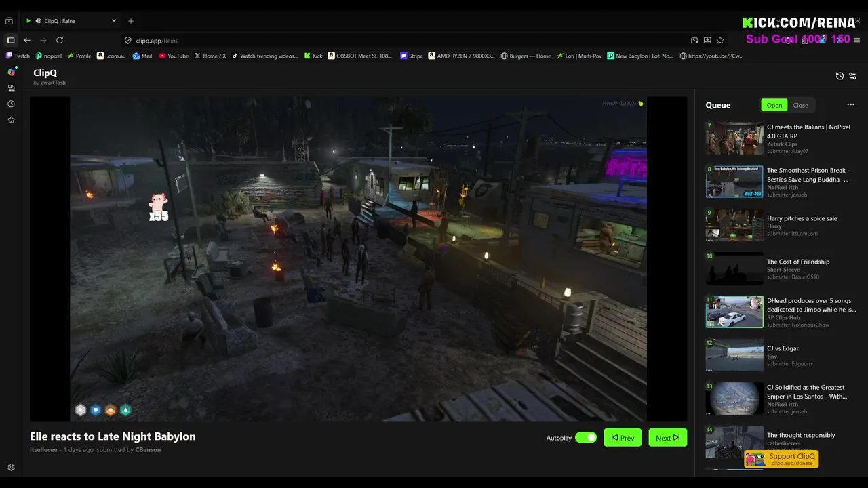Image resolution: width=868 pixels, height=488 pixels.
Task: Click picture-in-picture icon in address bar
Action: pos(694,41)
